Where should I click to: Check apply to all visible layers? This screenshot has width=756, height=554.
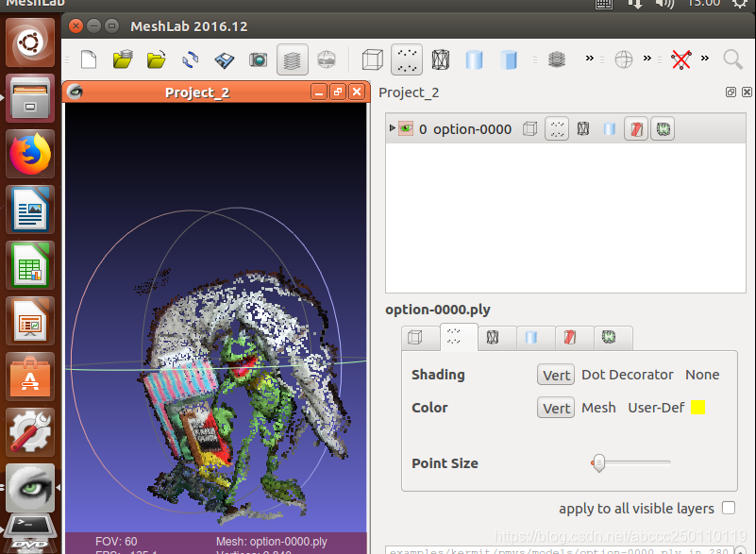pos(729,508)
